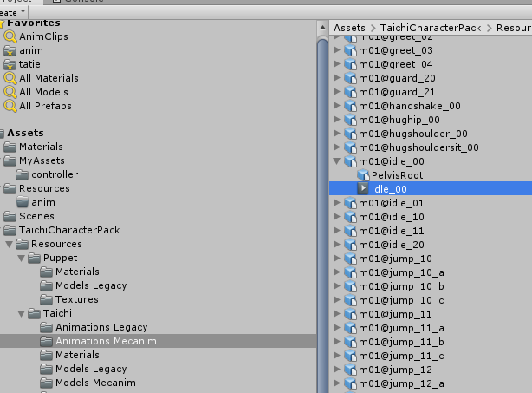The image size is (532, 393).
Task: Select the m01@jump_10_b row
Action: [x=431, y=286]
